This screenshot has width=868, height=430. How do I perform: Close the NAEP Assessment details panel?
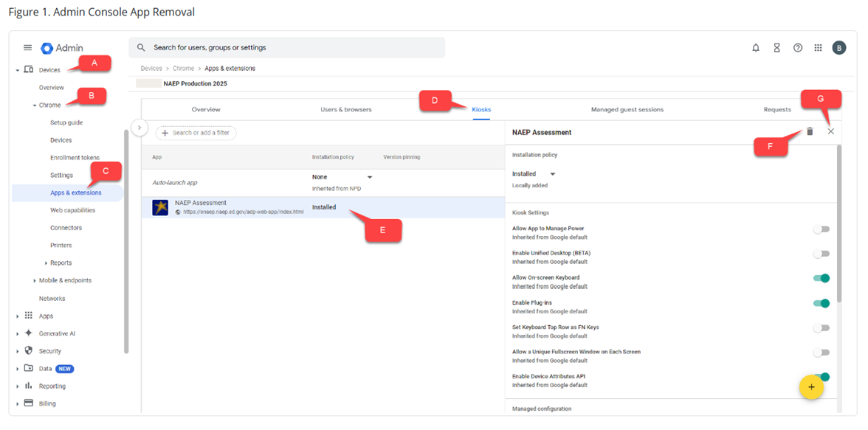tap(831, 131)
